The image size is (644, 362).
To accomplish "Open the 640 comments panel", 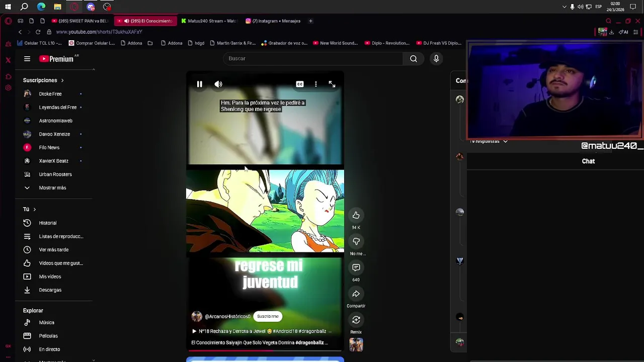I will pos(356,267).
